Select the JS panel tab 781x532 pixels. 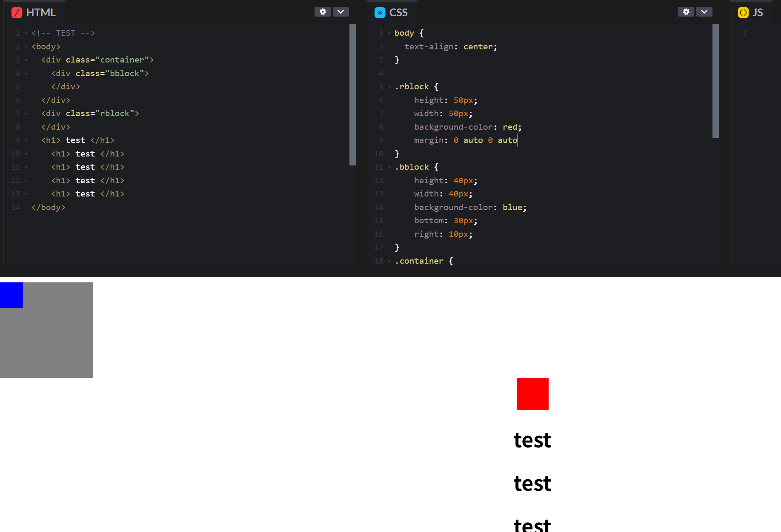(x=751, y=12)
